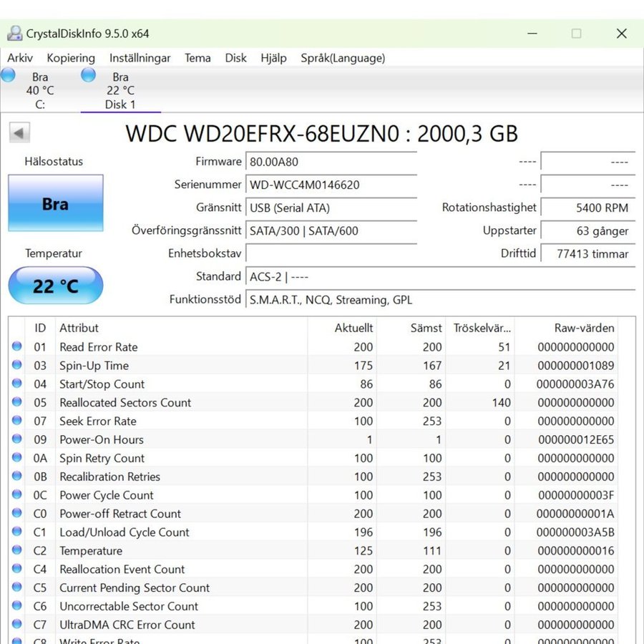
Task: Click the CrystalDiskInfo app icon in title bar
Action: click(x=14, y=34)
